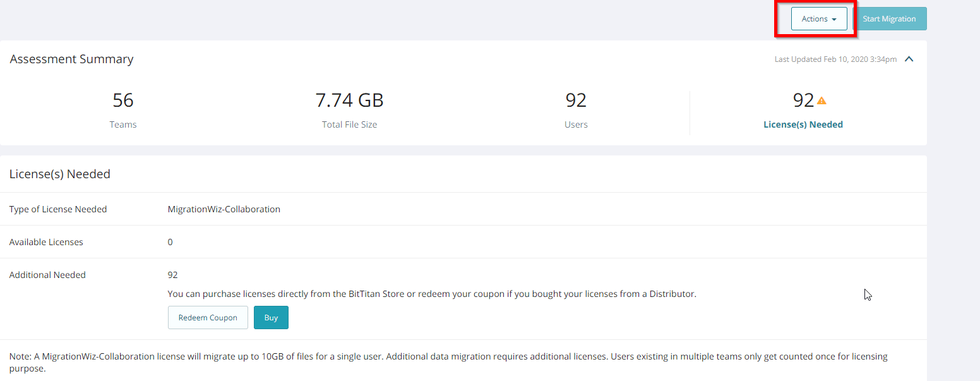Click the Available Licenses row label
Image resolution: width=980 pixels, height=381 pixels.
(x=46, y=242)
